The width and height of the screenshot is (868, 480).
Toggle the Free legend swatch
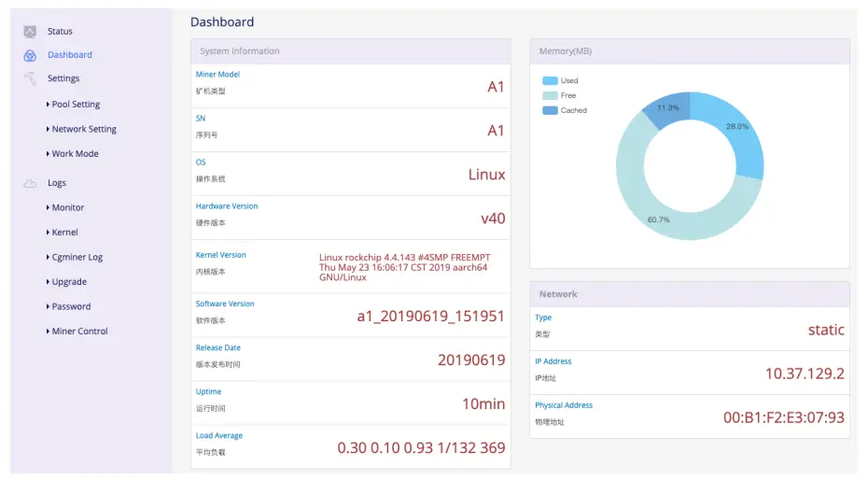tap(550, 96)
